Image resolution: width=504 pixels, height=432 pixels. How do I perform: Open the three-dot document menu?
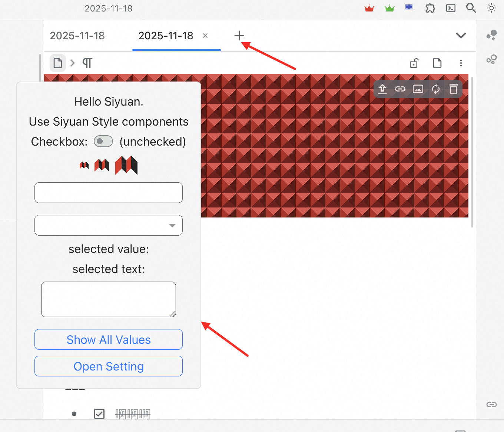461,63
